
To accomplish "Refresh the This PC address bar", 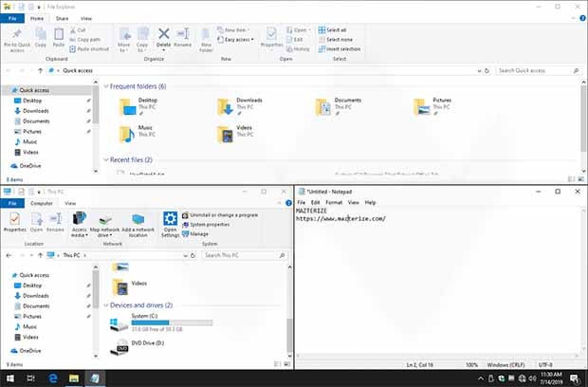I will pyautogui.click(x=193, y=255).
